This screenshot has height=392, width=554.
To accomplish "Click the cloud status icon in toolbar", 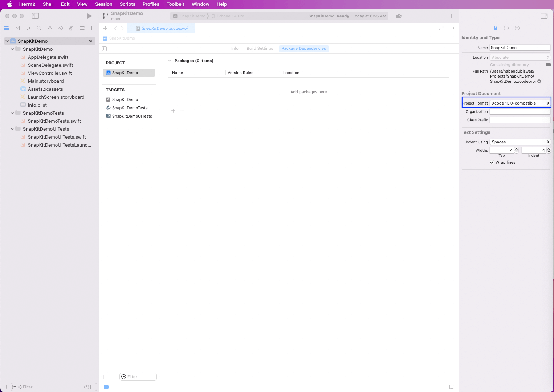I will pos(399,16).
